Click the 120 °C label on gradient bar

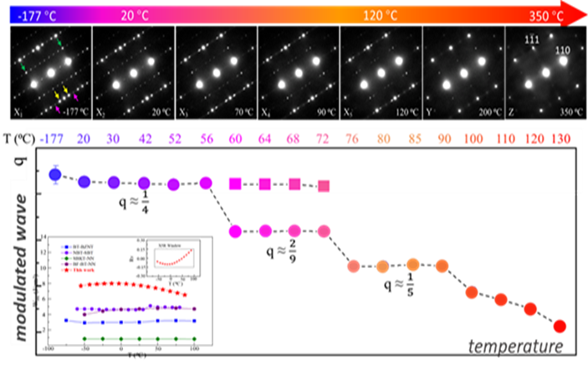tap(381, 15)
